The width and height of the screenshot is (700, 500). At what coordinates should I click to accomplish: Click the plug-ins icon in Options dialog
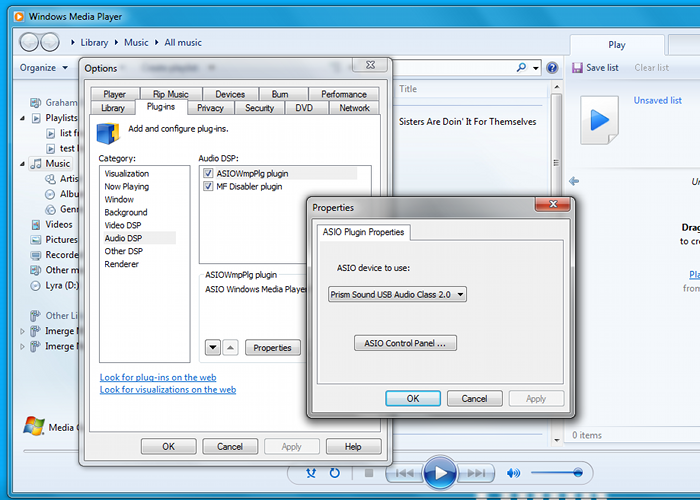(x=108, y=133)
